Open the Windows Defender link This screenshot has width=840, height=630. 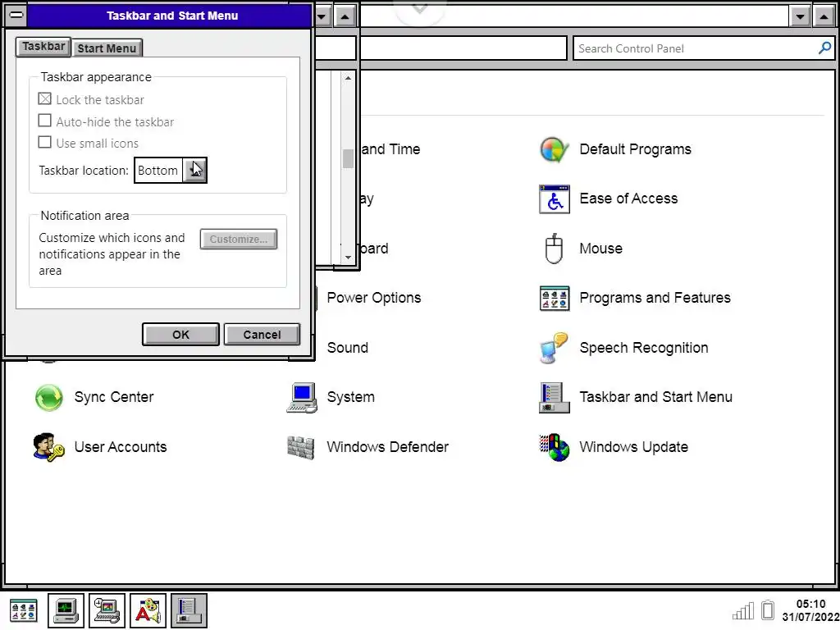tap(388, 447)
